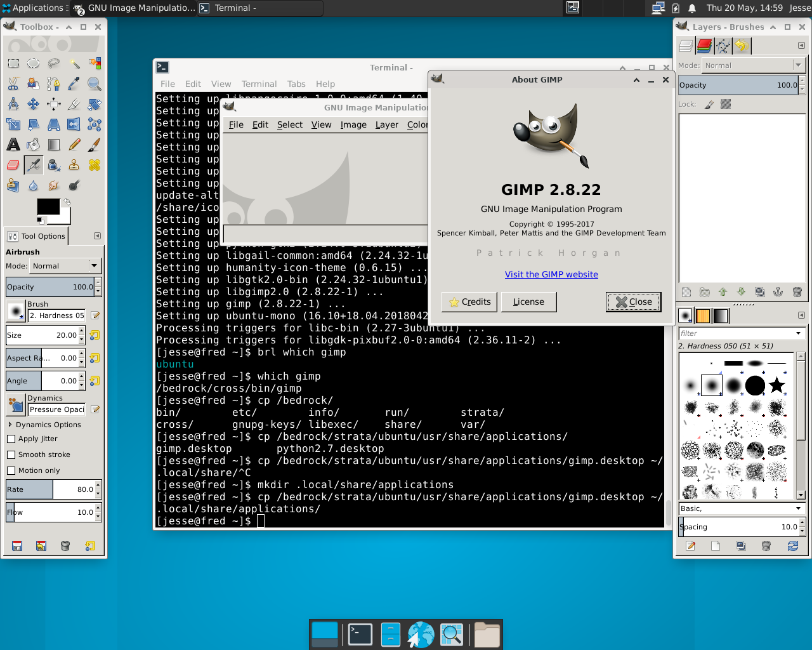Click the refresh brushes button
Screen dimensions: 812x650
click(x=793, y=546)
